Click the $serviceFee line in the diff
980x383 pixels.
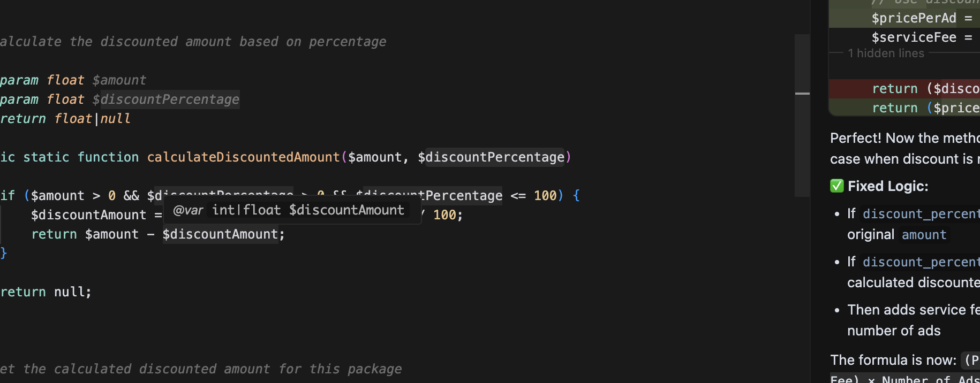[x=904, y=37]
